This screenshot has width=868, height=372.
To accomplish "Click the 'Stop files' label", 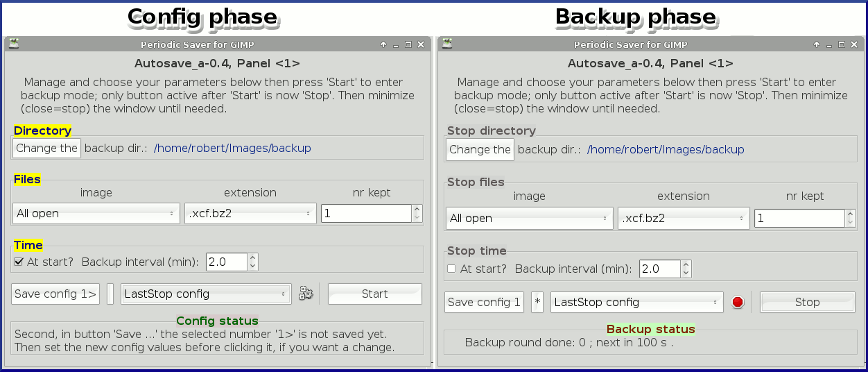I will (476, 182).
